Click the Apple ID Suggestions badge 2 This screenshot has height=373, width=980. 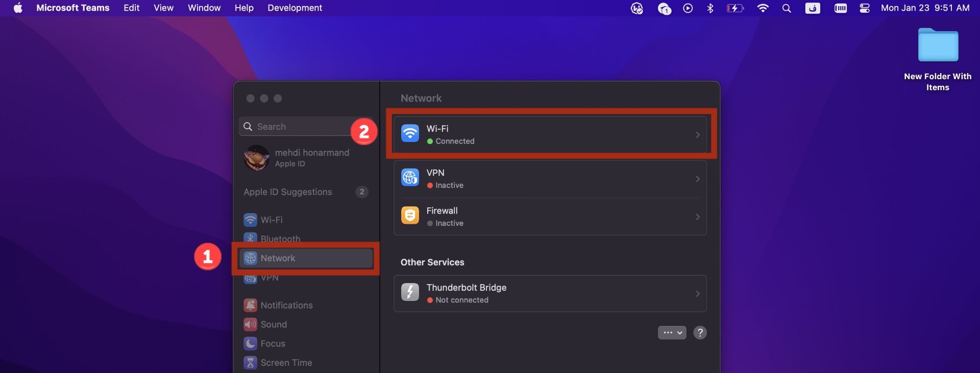click(362, 192)
